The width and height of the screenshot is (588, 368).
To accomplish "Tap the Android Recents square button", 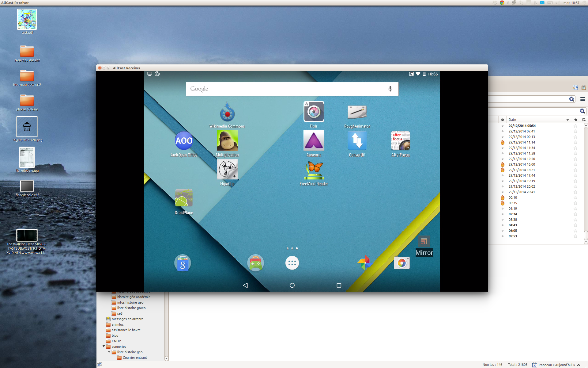I will pyautogui.click(x=339, y=285).
